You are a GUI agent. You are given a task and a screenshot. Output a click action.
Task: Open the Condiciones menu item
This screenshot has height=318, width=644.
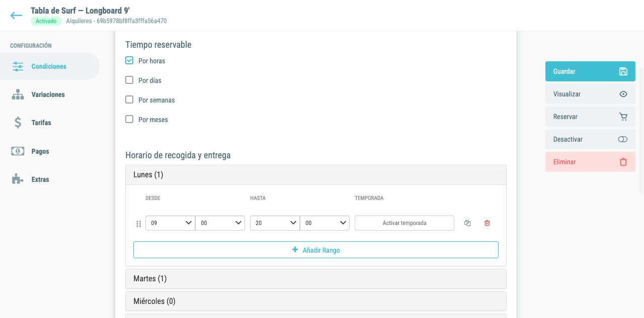(x=50, y=66)
